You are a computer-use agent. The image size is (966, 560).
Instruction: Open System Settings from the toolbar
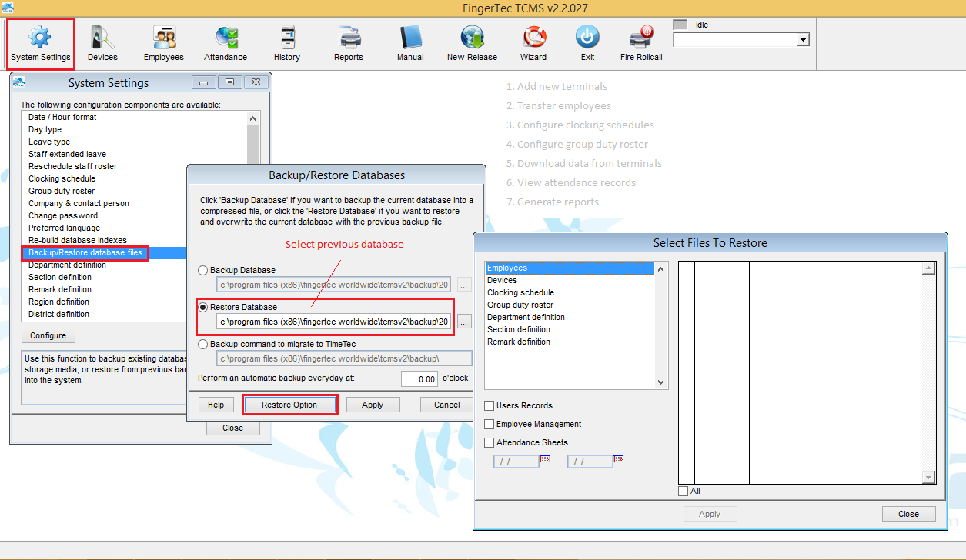[41, 43]
